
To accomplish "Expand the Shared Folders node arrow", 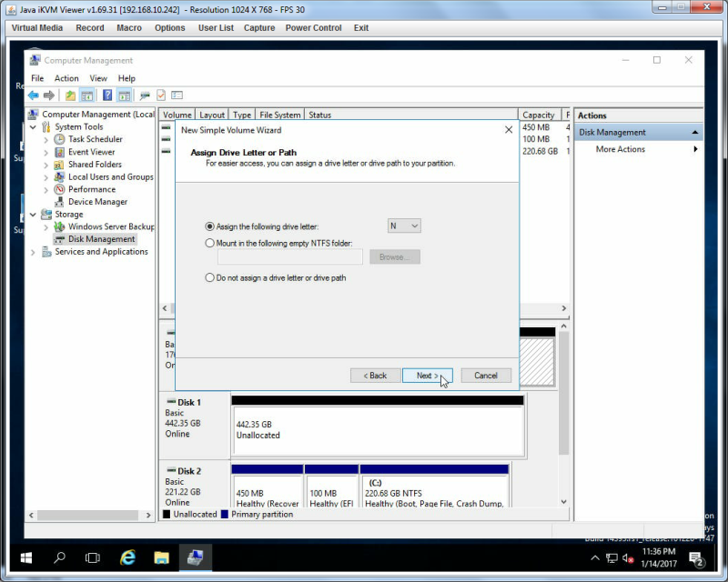I will [46, 165].
